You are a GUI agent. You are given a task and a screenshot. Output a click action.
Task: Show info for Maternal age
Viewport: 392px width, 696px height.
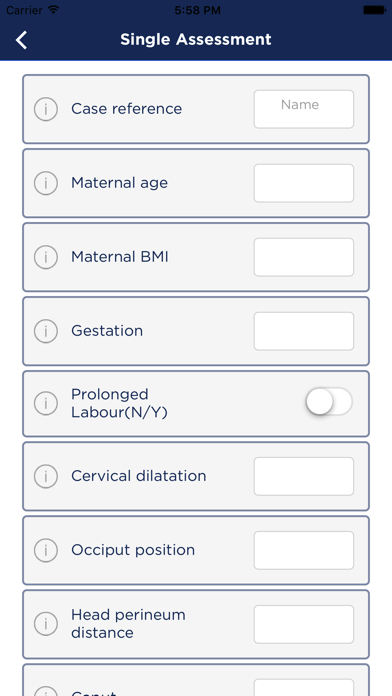46,183
